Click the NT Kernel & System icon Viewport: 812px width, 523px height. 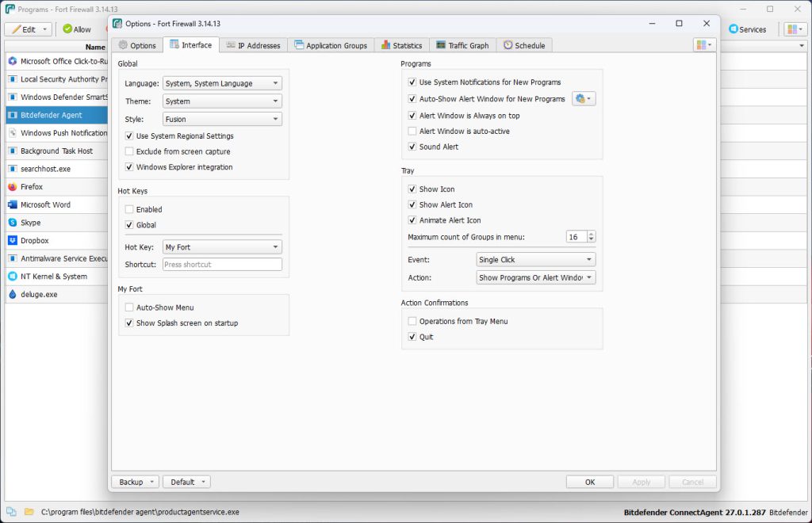pyautogui.click(x=13, y=277)
